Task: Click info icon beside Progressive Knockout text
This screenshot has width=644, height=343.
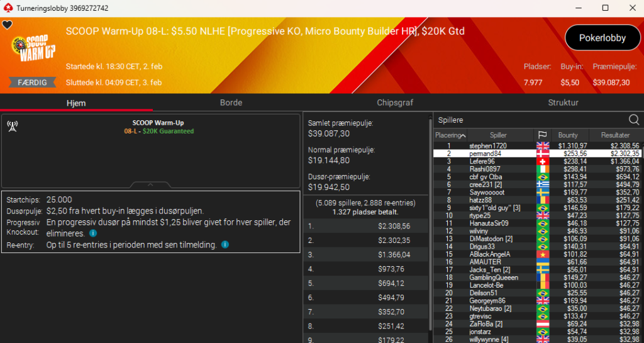Action: point(93,233)
